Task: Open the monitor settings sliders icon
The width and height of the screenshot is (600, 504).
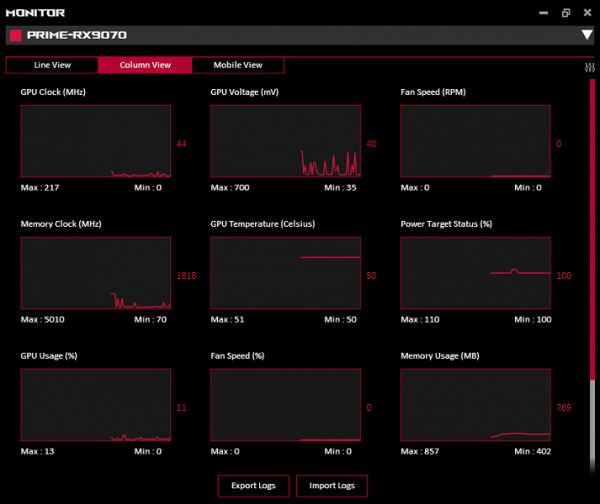Action: 590,67
